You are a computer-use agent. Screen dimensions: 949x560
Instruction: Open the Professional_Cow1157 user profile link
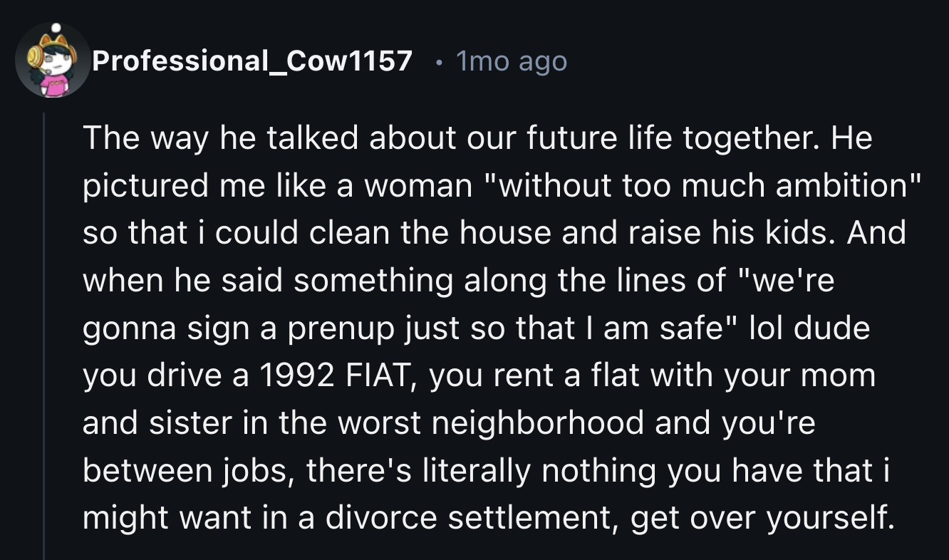(252, 61)
